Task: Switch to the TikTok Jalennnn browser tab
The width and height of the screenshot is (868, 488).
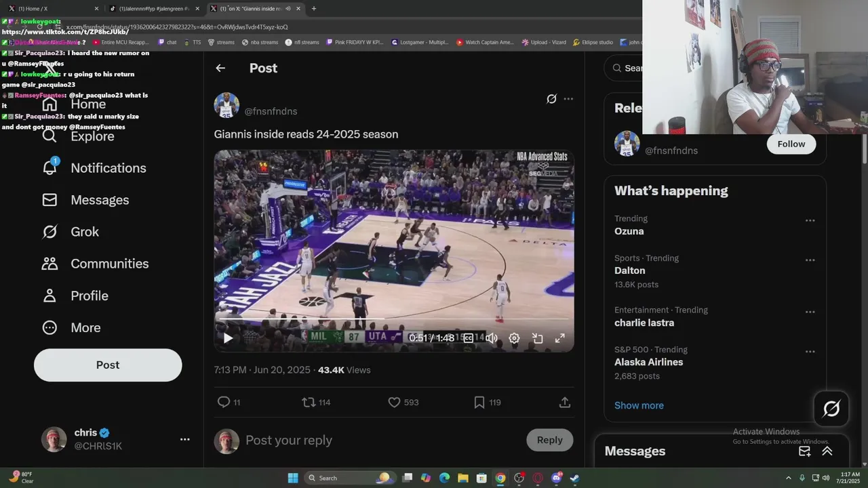Action: (155, 8)
